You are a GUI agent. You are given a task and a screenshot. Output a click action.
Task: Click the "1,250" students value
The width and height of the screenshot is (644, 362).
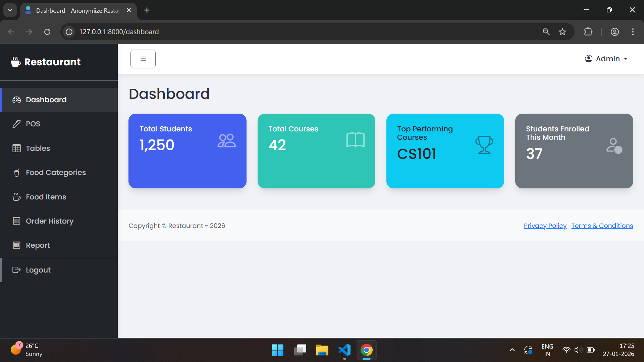(x=157, y=145)
